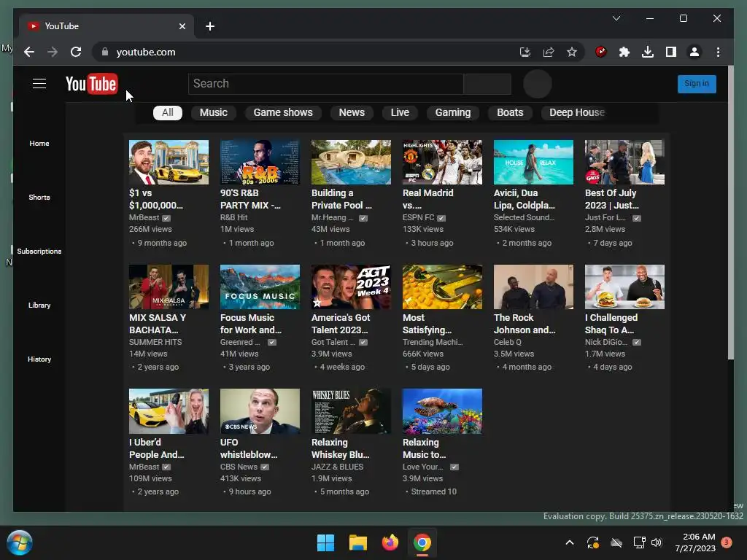The width and height of the screenshot is (747, 560).
Task: Open Focus Music for Work video title
Action: click(251, 324)
